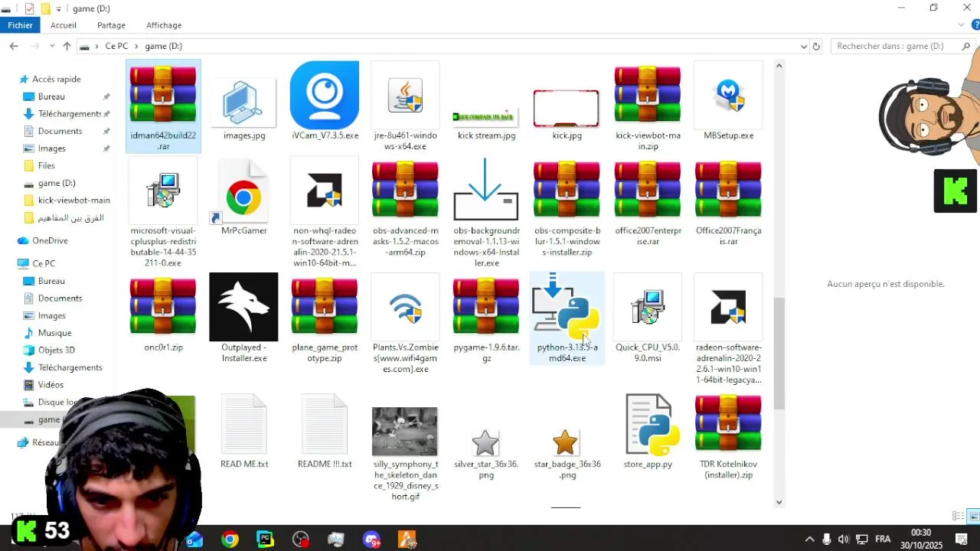Go back with the back arrow
This screenshot has height=551, width=980.
14,46
